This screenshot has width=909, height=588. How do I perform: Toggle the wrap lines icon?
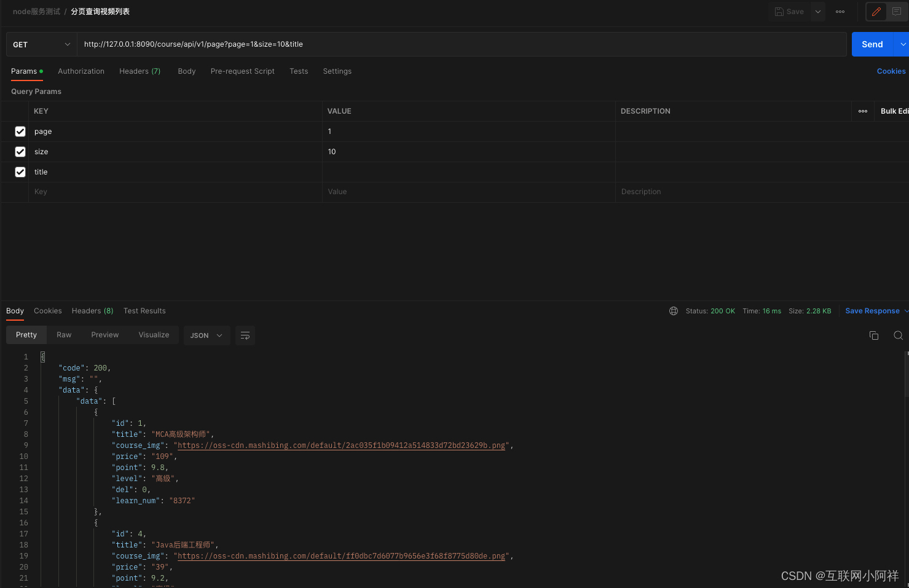coord(245,335)
